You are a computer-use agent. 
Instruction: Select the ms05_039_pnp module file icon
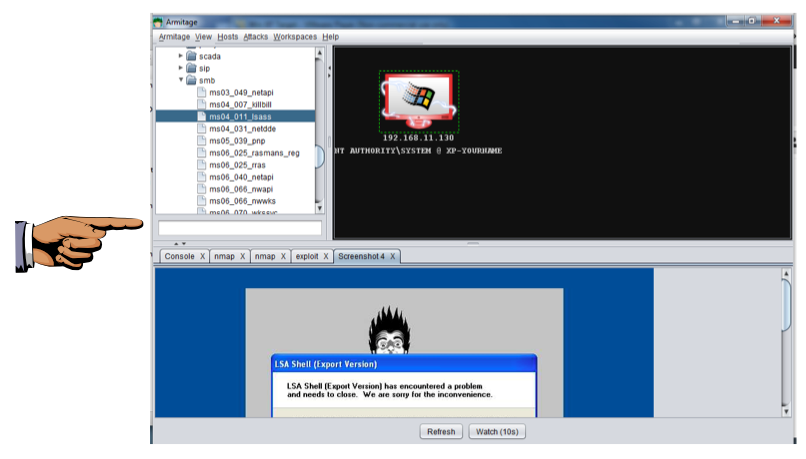[x=202, y=140]
